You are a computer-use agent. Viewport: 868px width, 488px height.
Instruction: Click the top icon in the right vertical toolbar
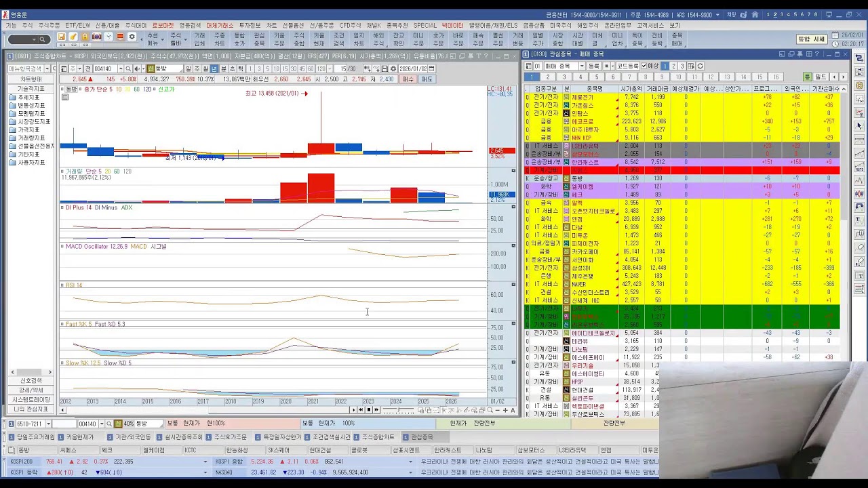[x=859, y=57]
